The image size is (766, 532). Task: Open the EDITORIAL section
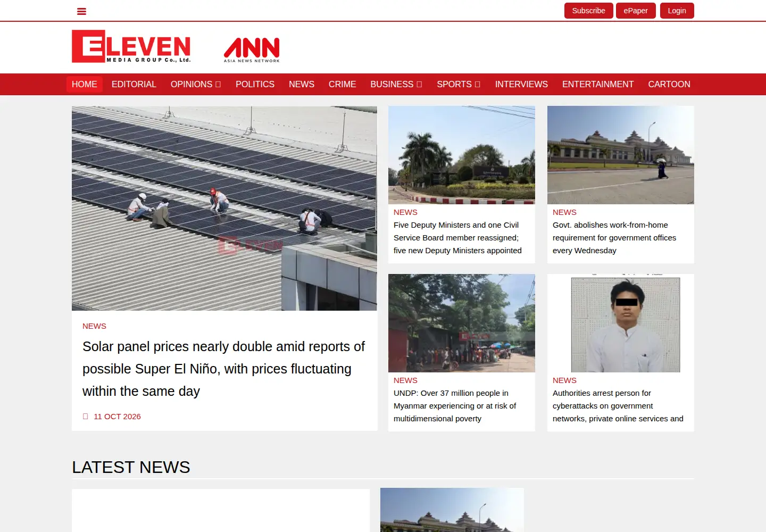pos(134,84)
